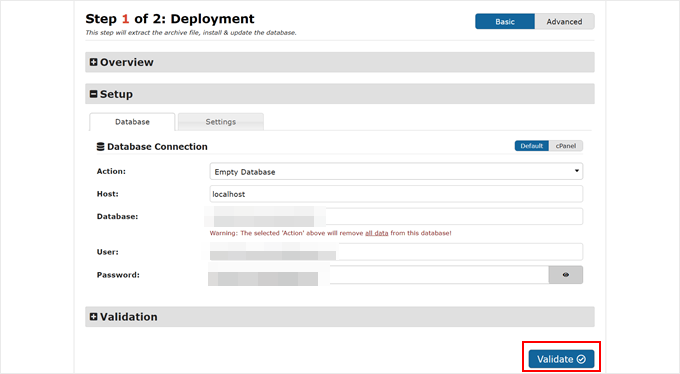This screenshot has width=680, height=374.
Task: Click the 'Action:' label
Action: tap(111, 171)
